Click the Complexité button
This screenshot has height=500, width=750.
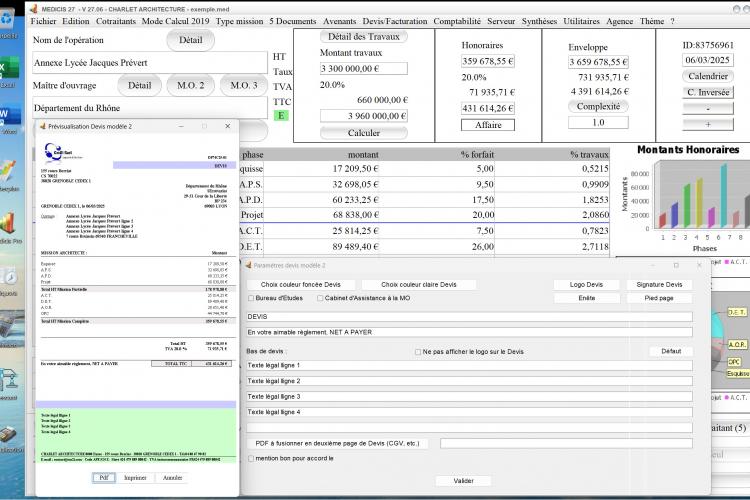tap(598, 106)
